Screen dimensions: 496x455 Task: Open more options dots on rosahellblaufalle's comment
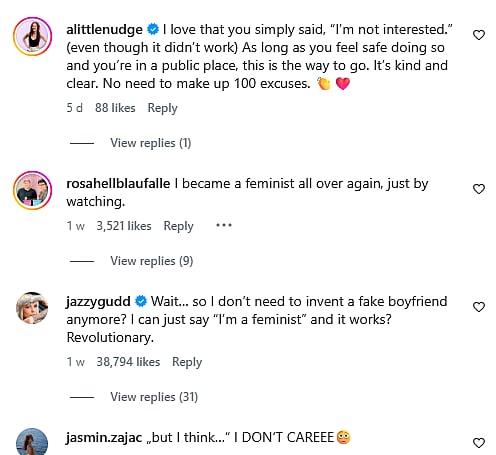pos(224,225)
